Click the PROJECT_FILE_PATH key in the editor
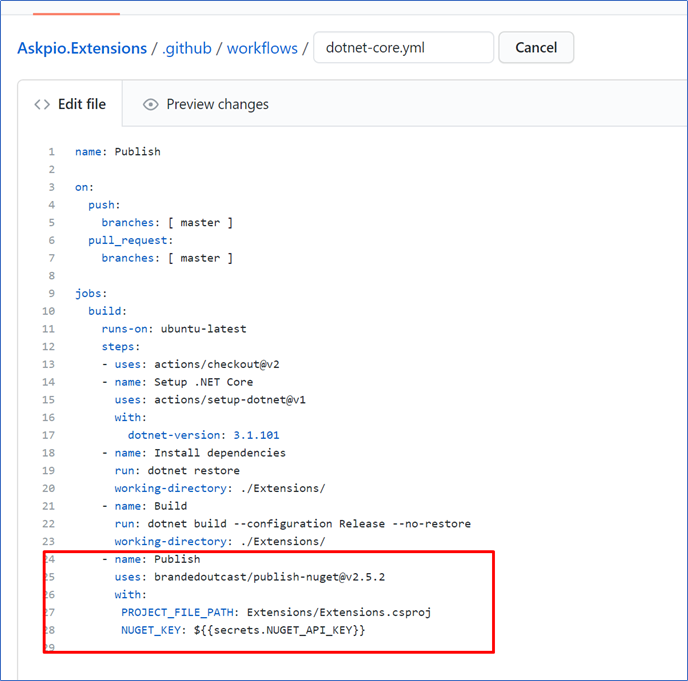Screen dimensions: 688x681 coord(177,613)
